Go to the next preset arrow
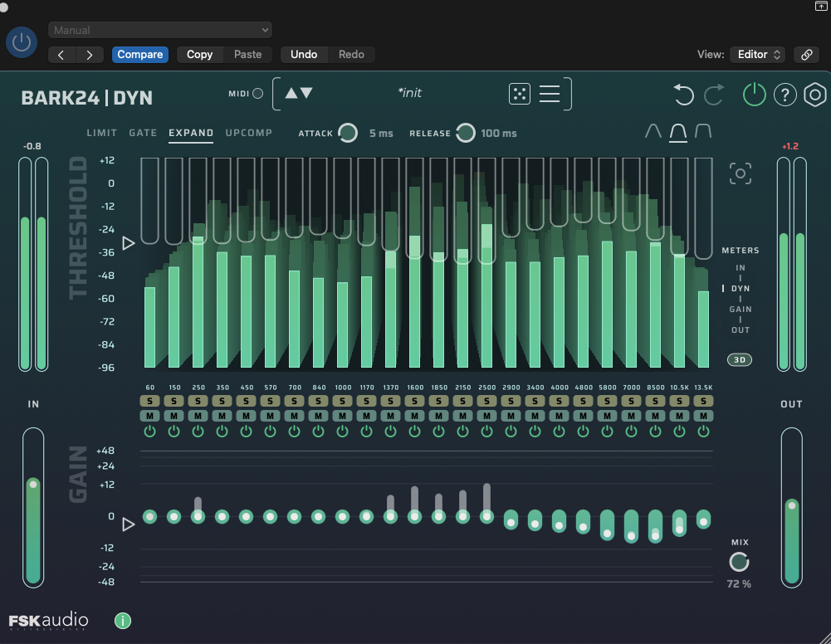This screenshot has width=831, height=644. 90,55
